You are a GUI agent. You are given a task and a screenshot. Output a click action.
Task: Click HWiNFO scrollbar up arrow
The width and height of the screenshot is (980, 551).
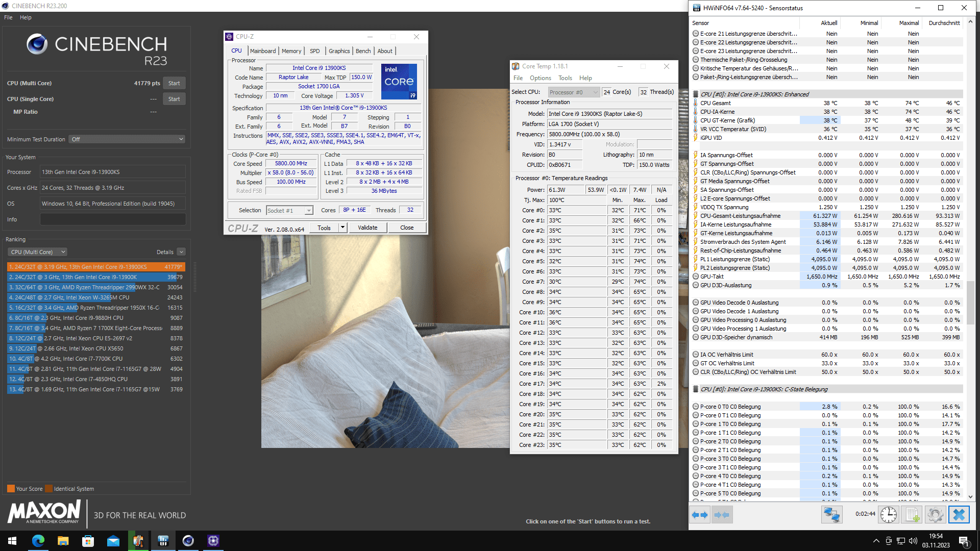pos(970,22)
